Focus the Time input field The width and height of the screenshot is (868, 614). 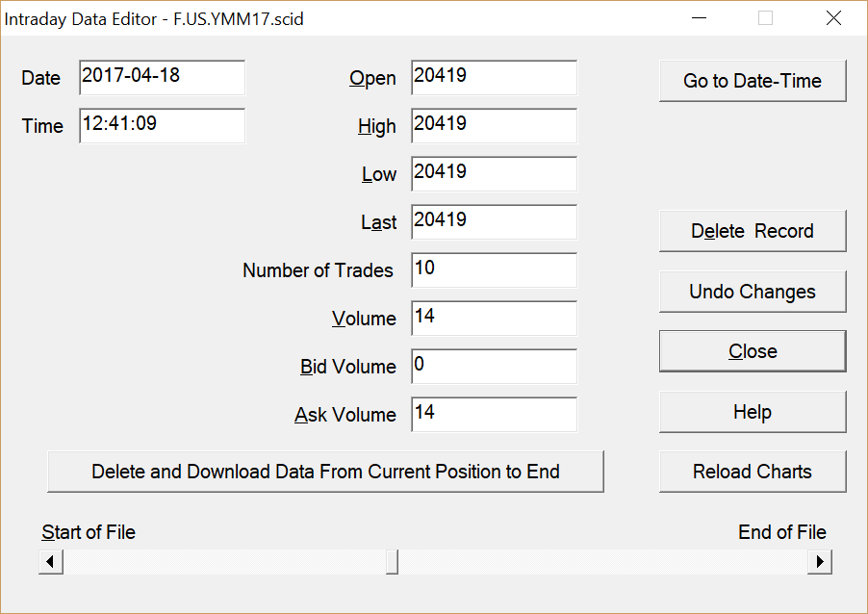[162, 126]
